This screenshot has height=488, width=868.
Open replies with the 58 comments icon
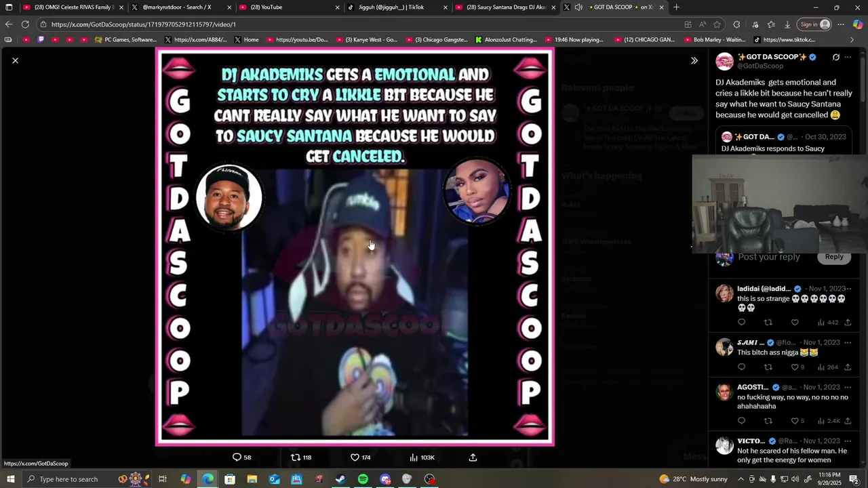(x=242, y=457)
